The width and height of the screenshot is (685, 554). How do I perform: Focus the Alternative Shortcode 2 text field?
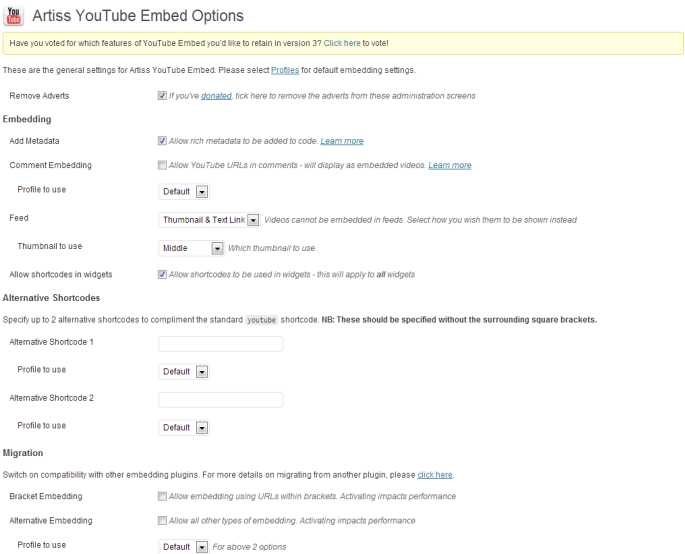pos(221,400)
